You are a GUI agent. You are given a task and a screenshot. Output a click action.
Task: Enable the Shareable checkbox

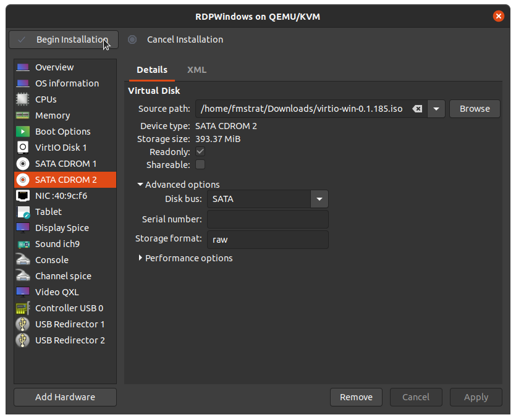click(x=200, y=165)
